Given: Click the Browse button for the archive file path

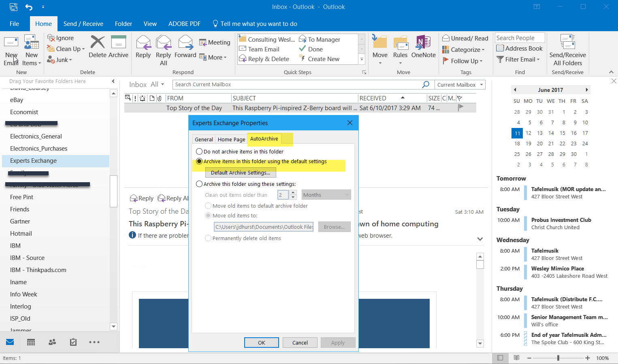Looking at the screenshot, I should pyautogui.click(x=334, y=227).
